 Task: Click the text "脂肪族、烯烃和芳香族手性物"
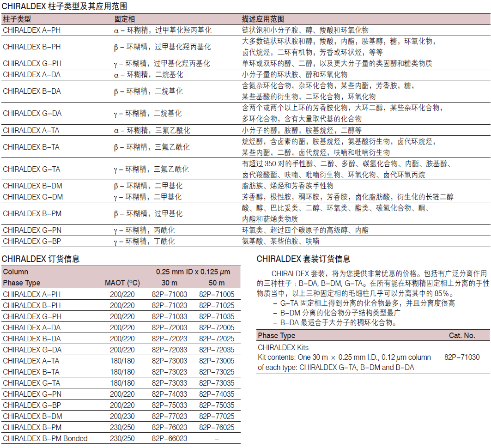click(x=287, y=186)
